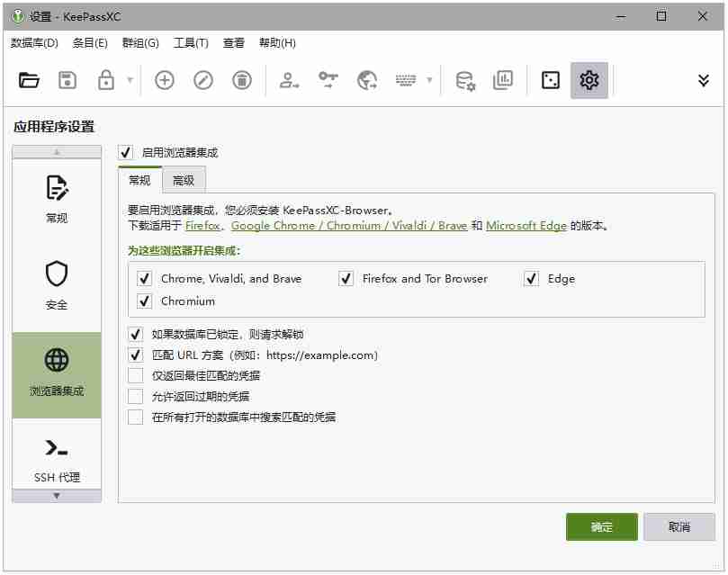728x575 pixels.
Task: Open an existing database file
Action: click(30, 80)
